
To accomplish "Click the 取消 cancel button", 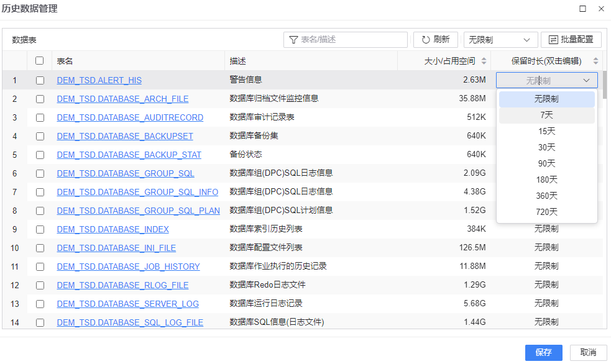I will (x=589, y=353).
